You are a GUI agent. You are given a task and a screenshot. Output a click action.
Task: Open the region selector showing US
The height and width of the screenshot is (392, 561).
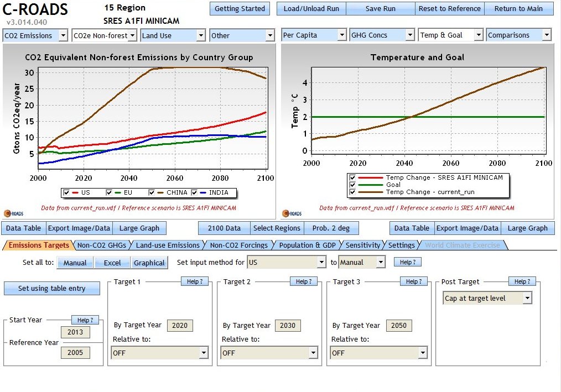click(x=287, y=262)
